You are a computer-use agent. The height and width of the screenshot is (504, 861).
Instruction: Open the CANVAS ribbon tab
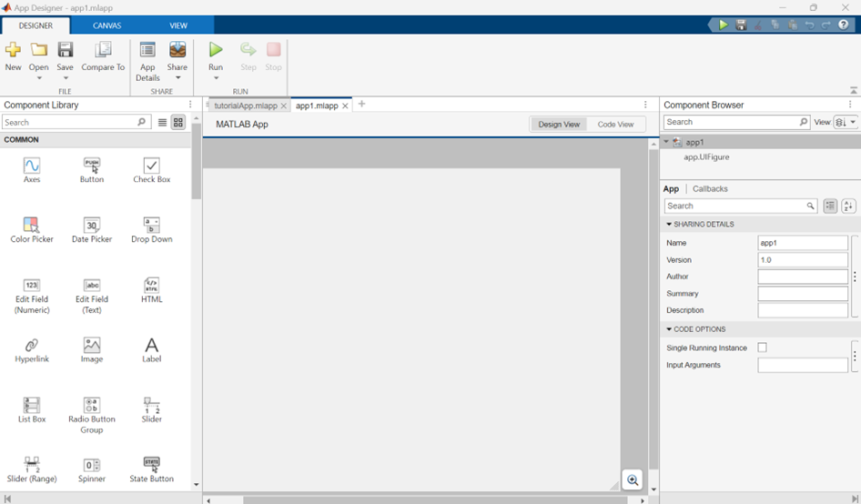pos(107,25)
